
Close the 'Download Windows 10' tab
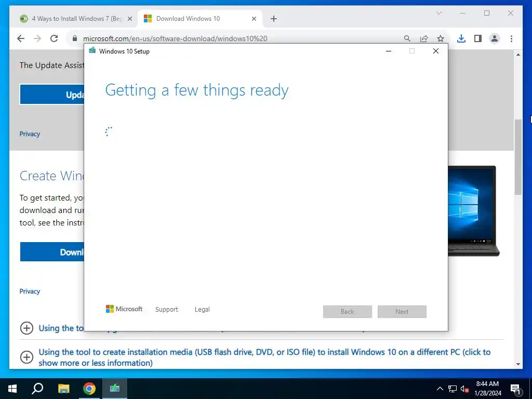pyautogui.click(x=254, y=19)
